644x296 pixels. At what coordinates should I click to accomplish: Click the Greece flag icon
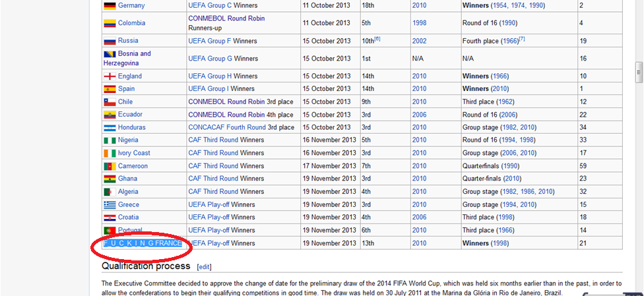[x=110, y=205]
